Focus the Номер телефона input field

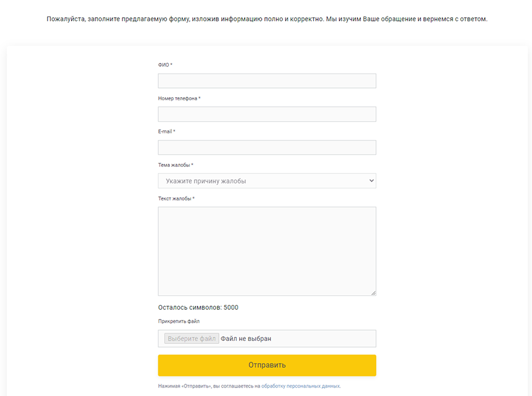pyautogui.click(x=267, y=114)
